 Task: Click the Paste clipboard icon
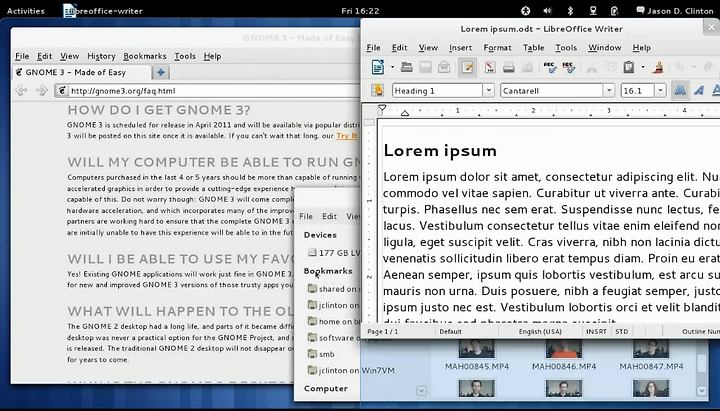629,68
